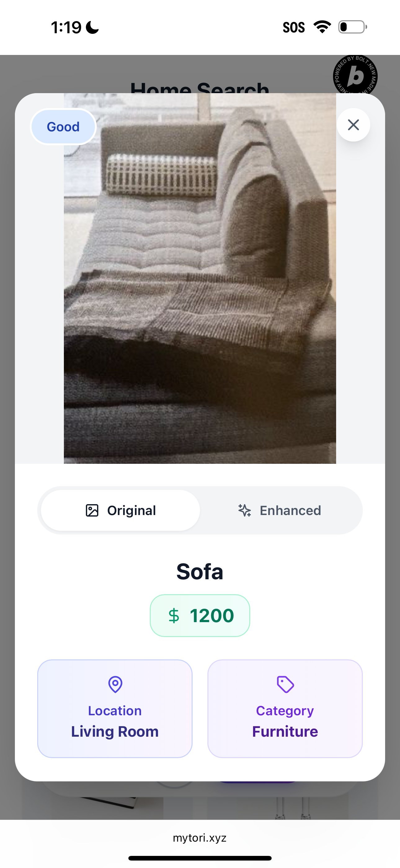Image resolution: width=400 pixels, height=868 pixels.
Task: Click the picture icon beside Original
Action: [92, 510]
